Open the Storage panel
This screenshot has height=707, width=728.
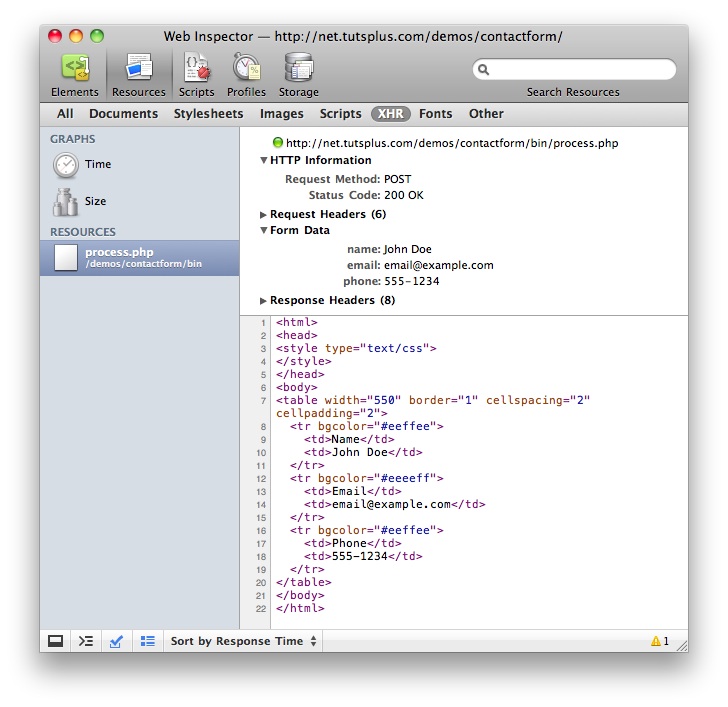(299, 74)
